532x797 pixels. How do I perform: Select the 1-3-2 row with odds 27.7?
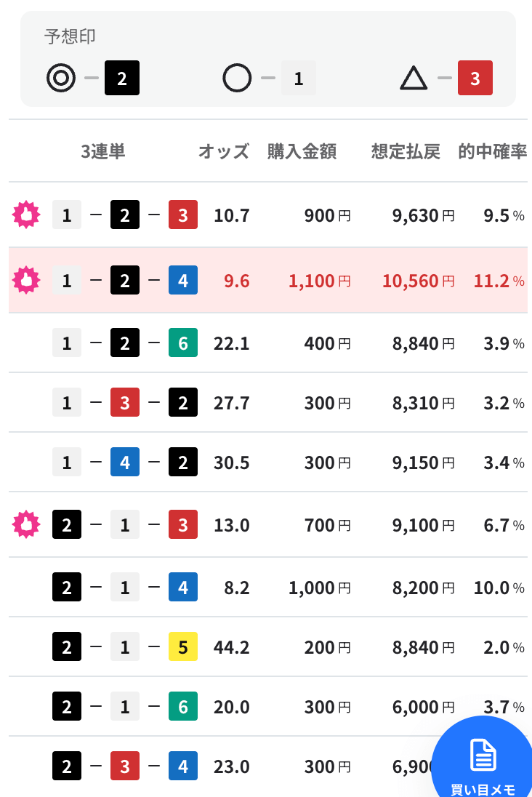[267, 403]
